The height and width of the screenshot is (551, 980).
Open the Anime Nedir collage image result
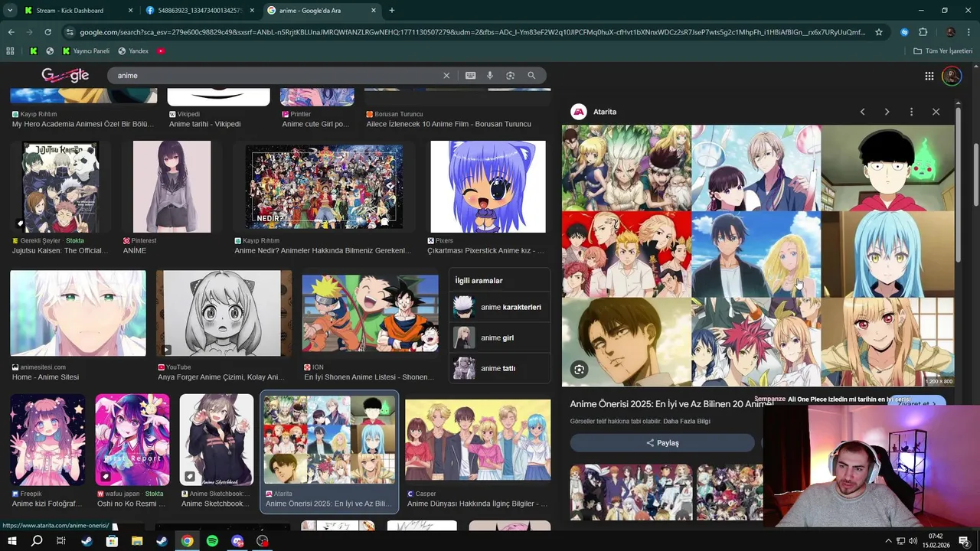coord(324,187)
